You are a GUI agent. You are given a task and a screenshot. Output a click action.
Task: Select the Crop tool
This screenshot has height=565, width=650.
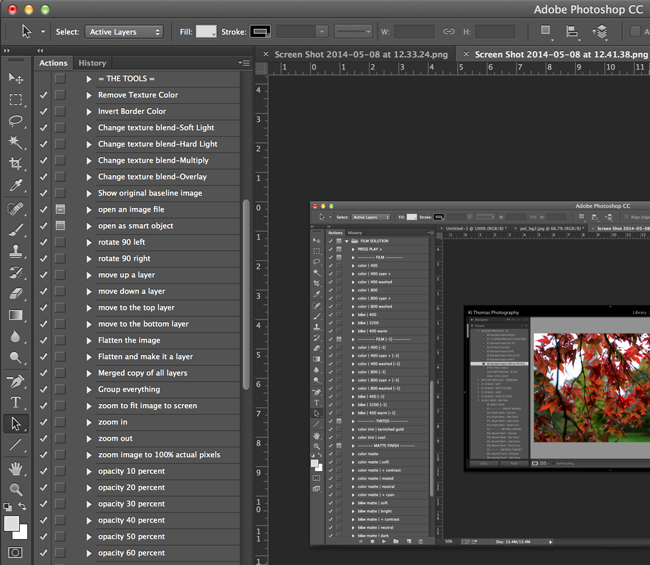click(x=16, y=164)
